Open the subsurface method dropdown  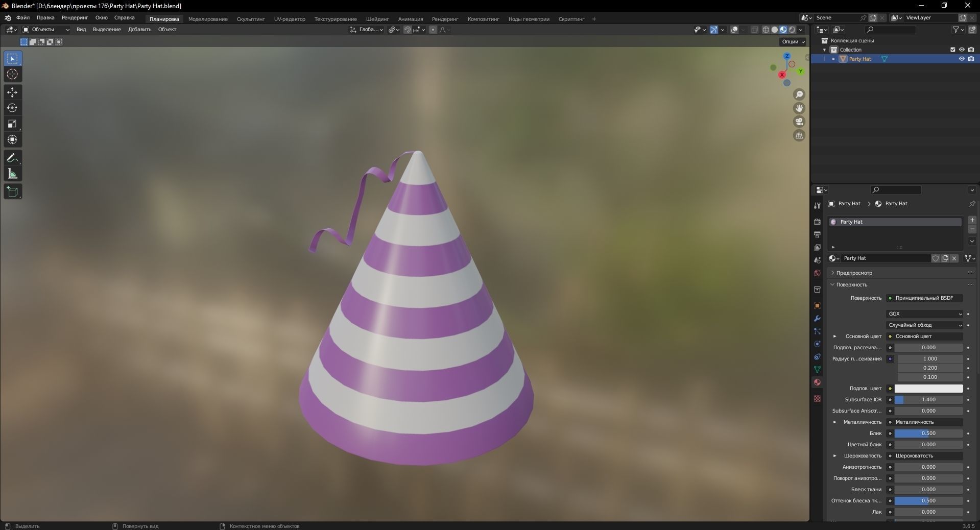(925, 325)
